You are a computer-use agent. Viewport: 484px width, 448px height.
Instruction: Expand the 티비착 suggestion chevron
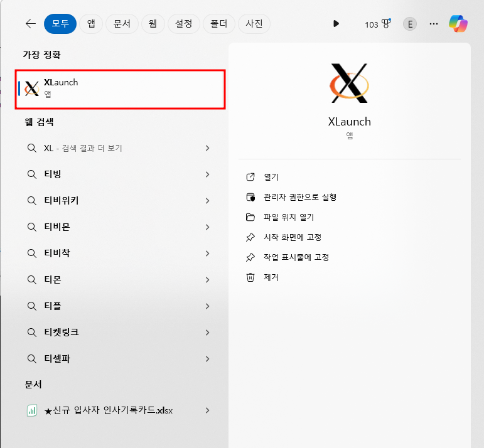coord(207,253)
